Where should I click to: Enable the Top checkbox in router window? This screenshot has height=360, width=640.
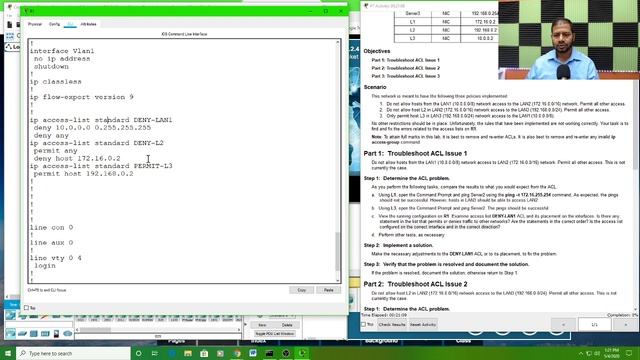click(x=27, y=308)
